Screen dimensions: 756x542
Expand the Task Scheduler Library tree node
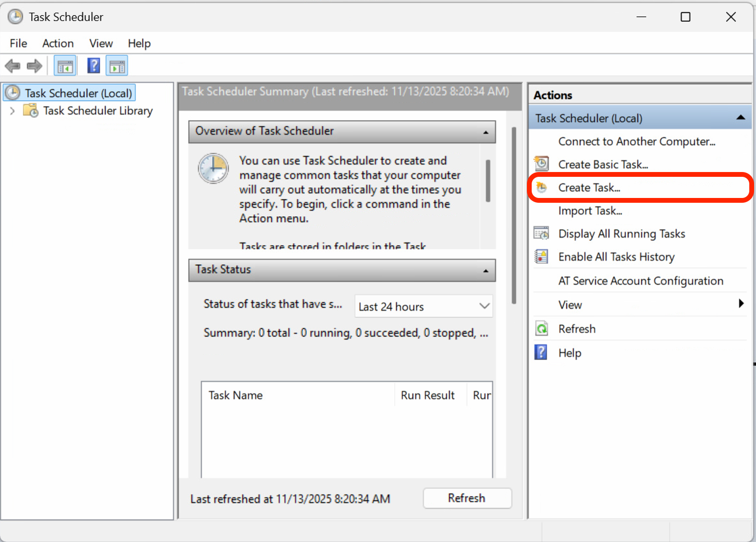[12, 111]
